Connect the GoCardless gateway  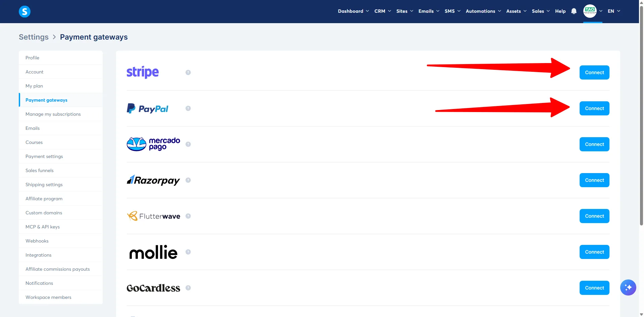(x=594, y=288)
